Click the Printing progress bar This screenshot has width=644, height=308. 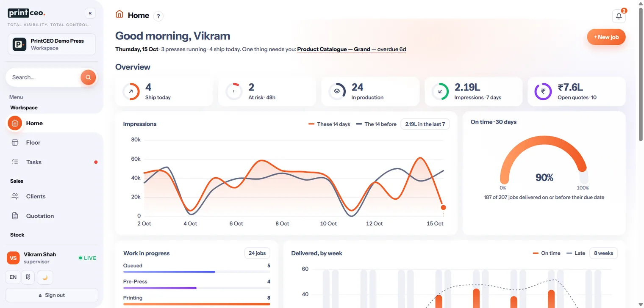tap(197, 304)
